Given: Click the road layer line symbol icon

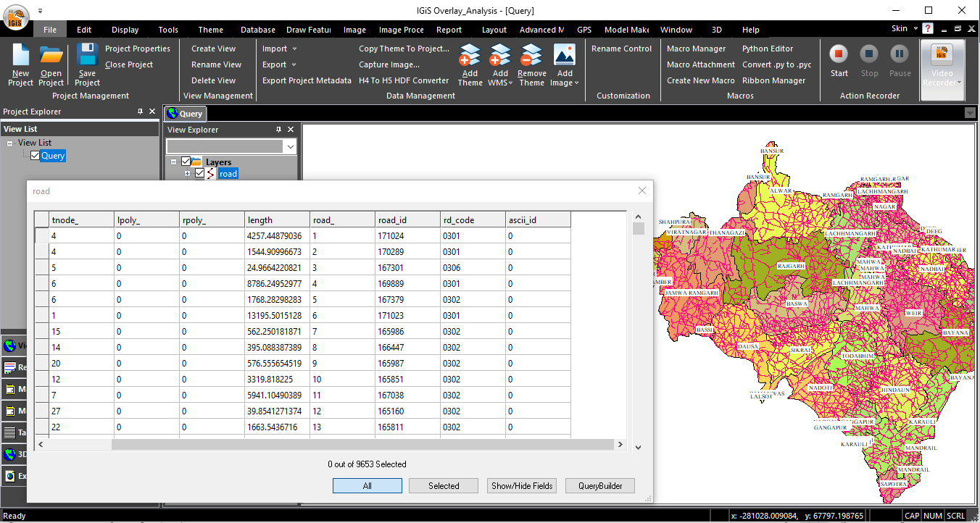Looking at the screenshot, I should [x=212, y=174].
